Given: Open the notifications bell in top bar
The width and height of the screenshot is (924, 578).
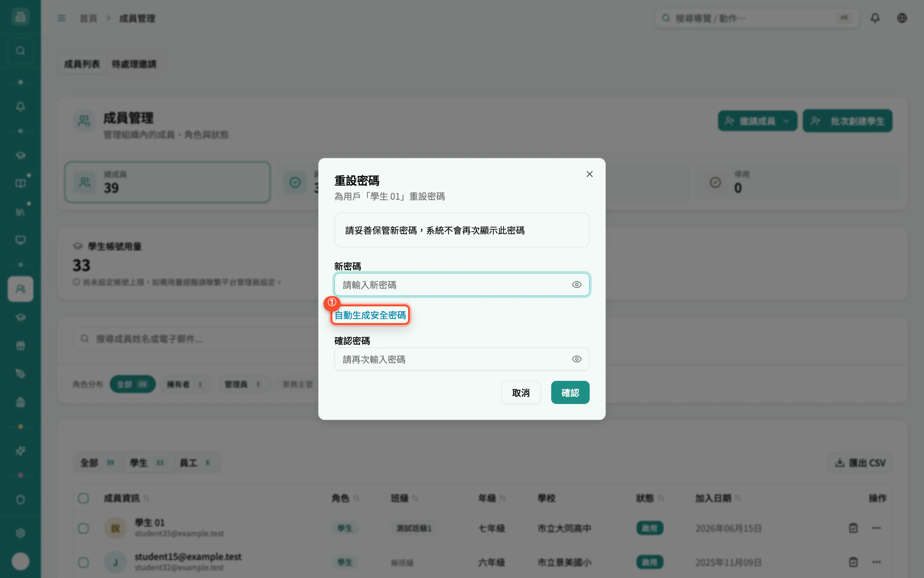Looking at the screenshot, I should (875, 18).
